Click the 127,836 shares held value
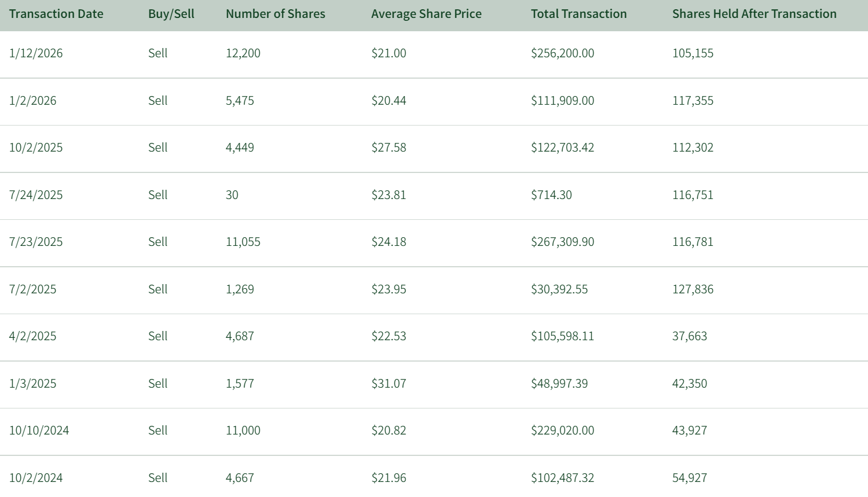Screen dimensions: 868x497 point(693,289)
